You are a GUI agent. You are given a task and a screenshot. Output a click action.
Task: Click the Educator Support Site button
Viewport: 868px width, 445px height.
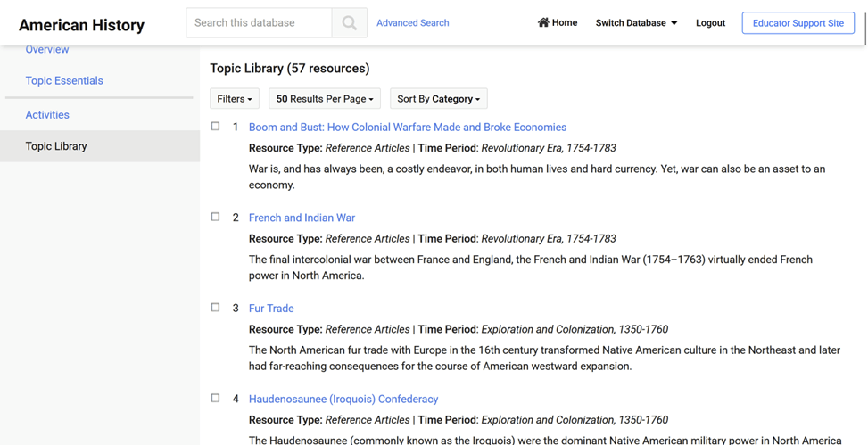(798, 23)
